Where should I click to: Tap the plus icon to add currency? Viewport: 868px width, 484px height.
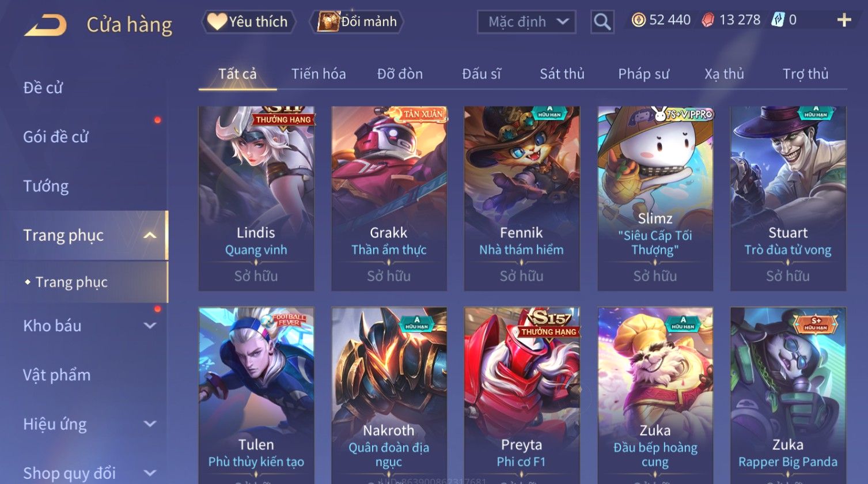(844, 21)
